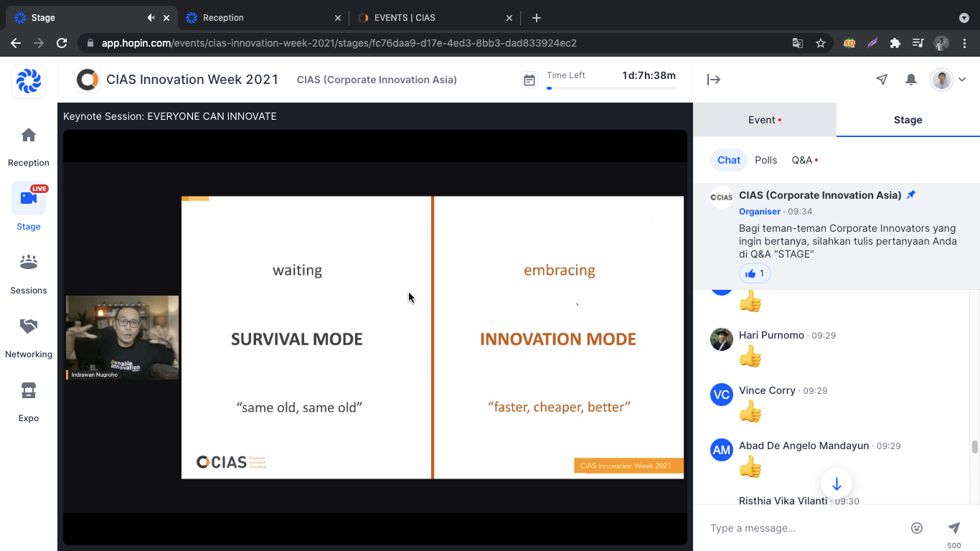Click the CIAS avatar on pinned message

[x=722, y=197]
